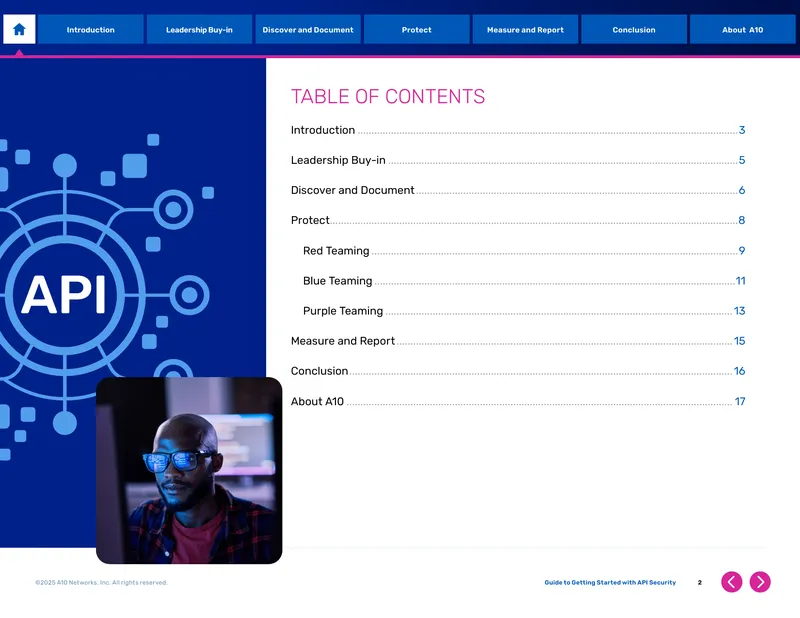Screen dimensions: 800x618
Task: Advance to the next page arrow
Action: tap(760, 582)
